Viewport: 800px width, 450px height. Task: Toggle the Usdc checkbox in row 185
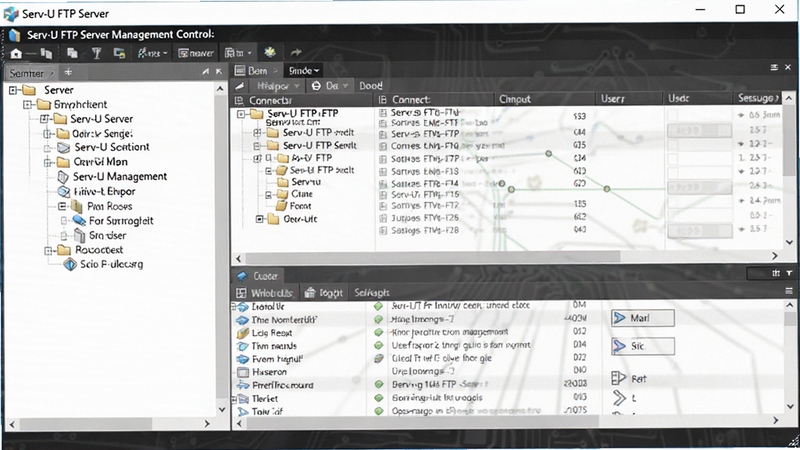pos(673,204)
